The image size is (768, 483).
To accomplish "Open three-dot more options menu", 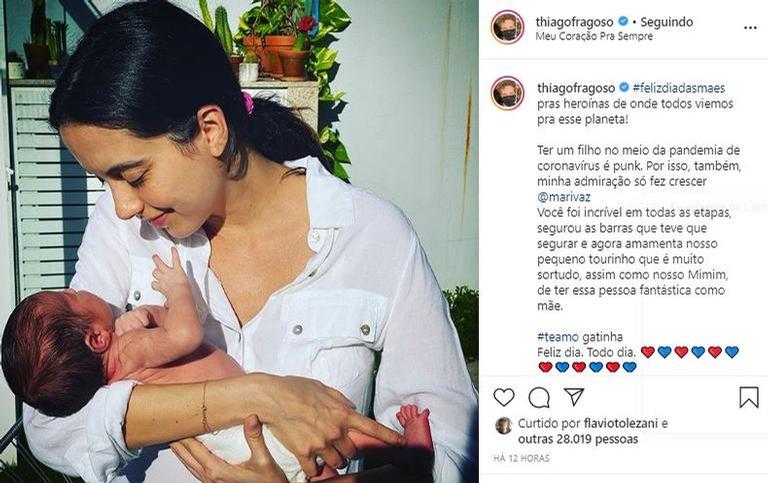I will (750, 28).
